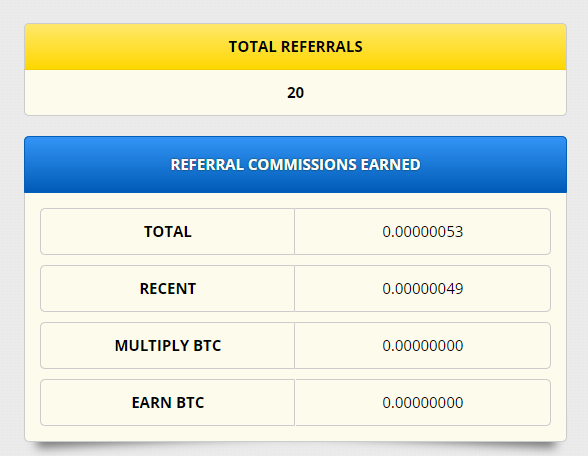Image resolution: width=588 pixels, height=456 pixels.
Task: Click the RECENT row label
Action: 168,289
